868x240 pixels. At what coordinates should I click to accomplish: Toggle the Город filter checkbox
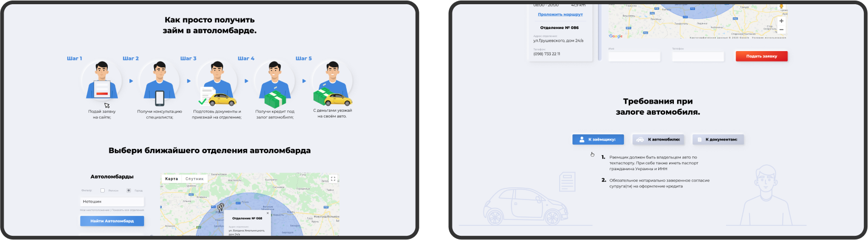pyautogui.click(x=128, y=191)
